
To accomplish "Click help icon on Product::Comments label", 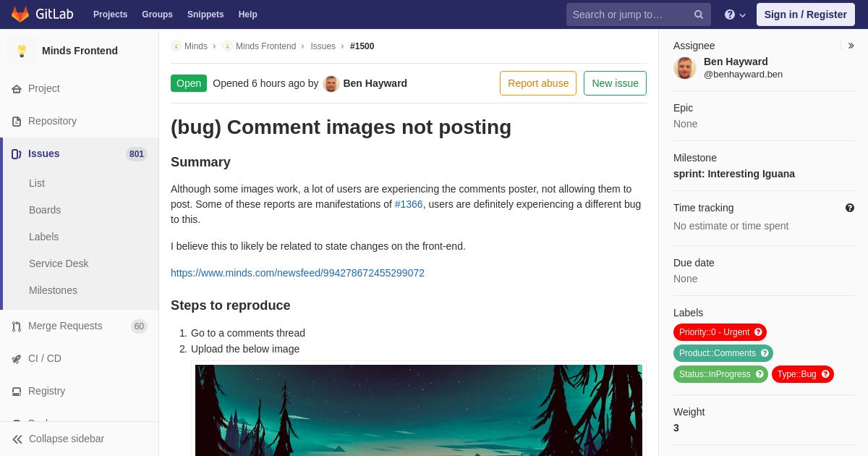I will [x=765, y=353].
